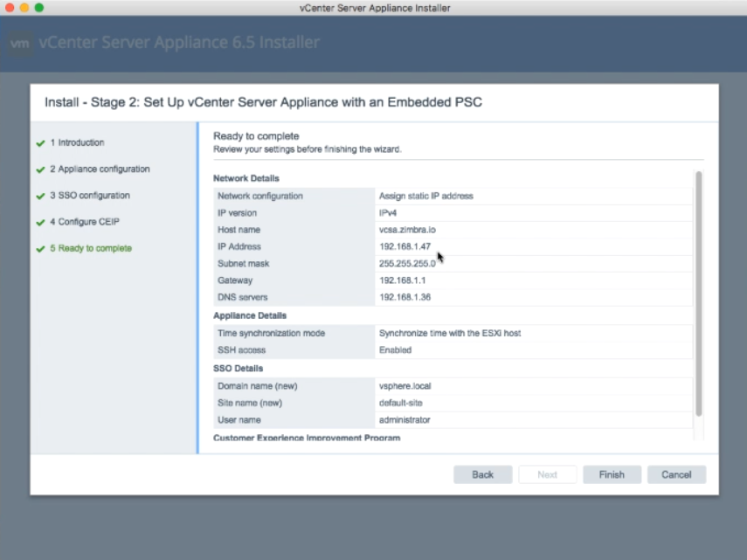Click the site name value default-site

coord(401,403)
